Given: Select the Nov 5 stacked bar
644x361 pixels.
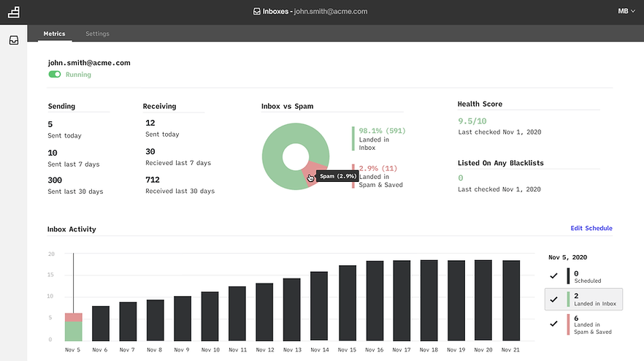Looking at the screenshot, I should [73, 327].
